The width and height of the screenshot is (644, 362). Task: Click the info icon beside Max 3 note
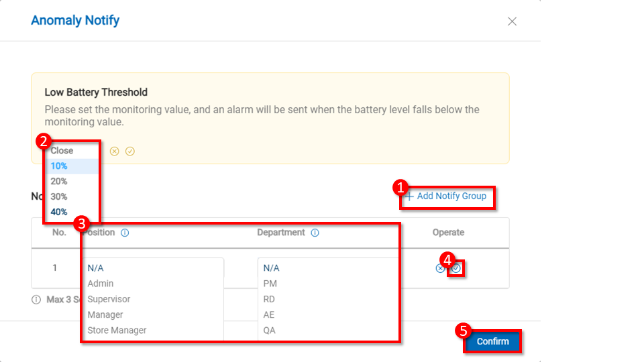(36, 300)
